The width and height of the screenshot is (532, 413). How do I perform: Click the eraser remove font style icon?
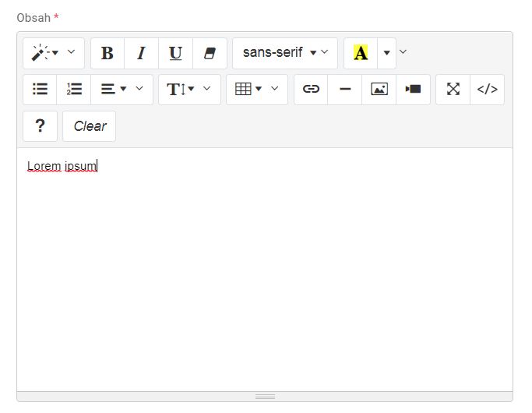pos(210,53)
